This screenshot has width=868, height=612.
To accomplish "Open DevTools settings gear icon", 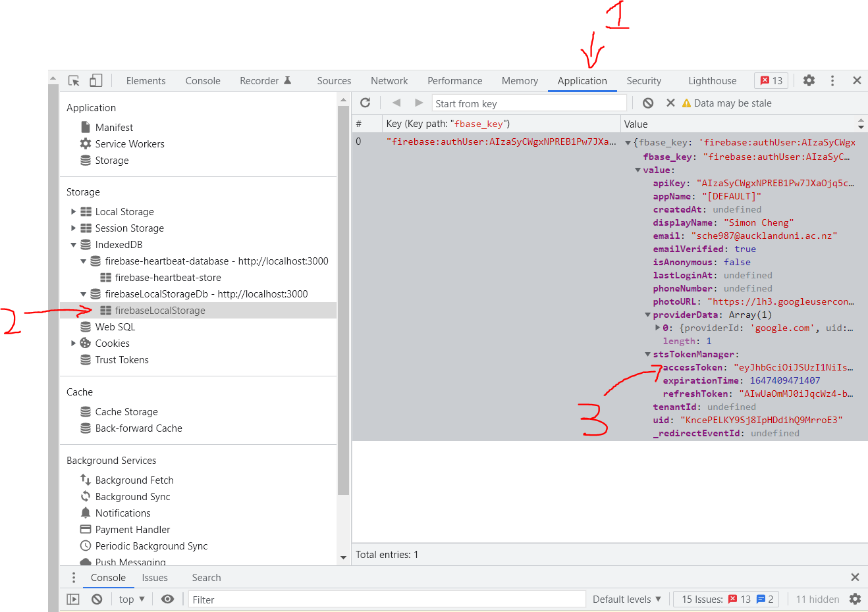I will click(x=809, y=80).
